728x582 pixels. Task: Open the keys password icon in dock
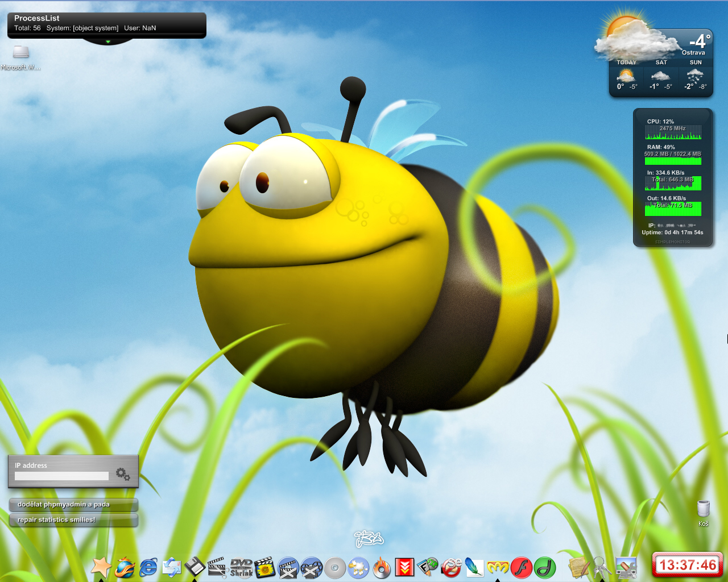pyautogui.click(x=602, y=567)
